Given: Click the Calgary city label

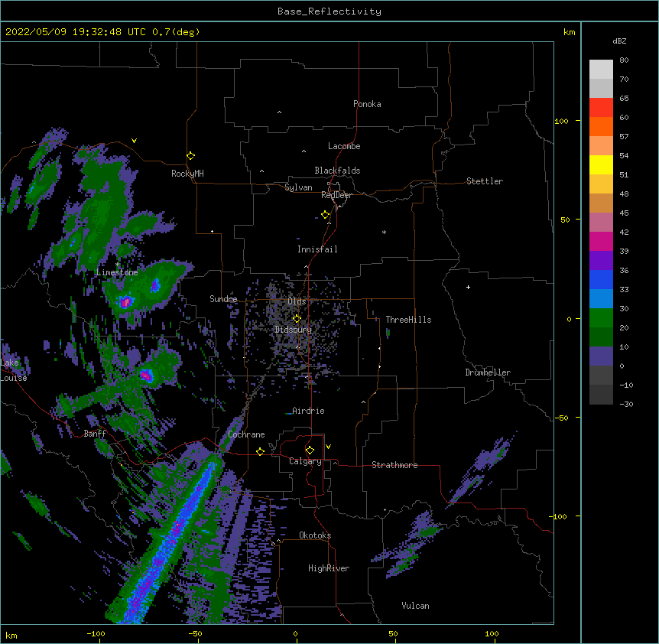Looking at the screenshot, I should 305,461.
